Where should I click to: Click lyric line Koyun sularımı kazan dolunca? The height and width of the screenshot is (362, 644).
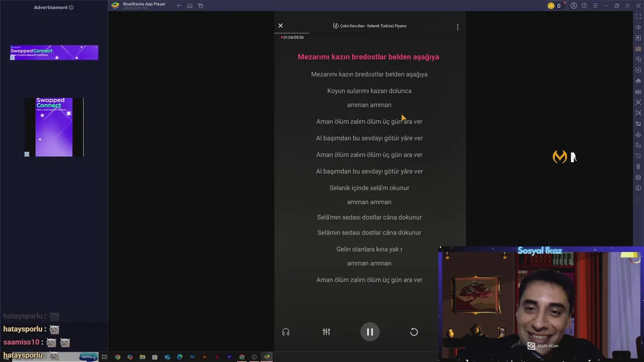pyautogui.click(x=369, y=91)
